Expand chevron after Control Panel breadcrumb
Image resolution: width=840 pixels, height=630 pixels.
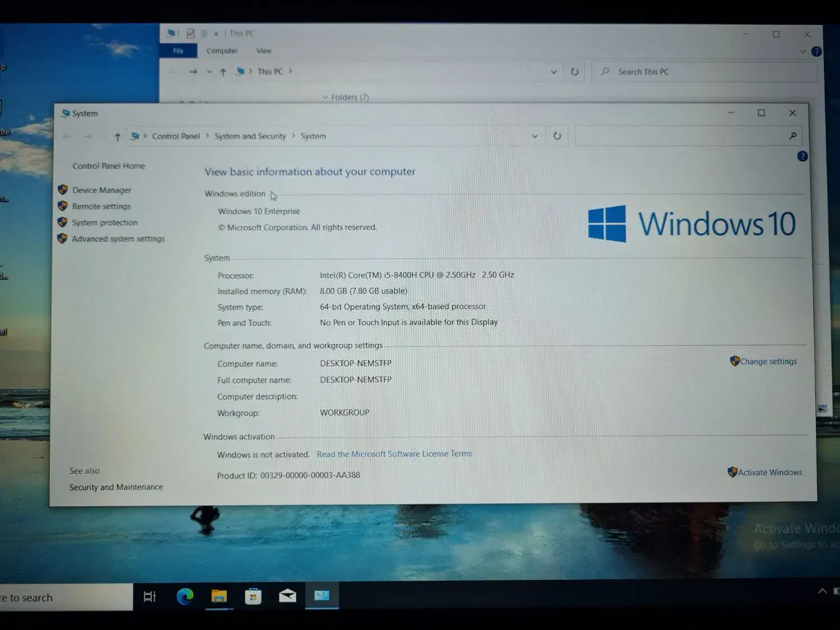coord(207,136)
